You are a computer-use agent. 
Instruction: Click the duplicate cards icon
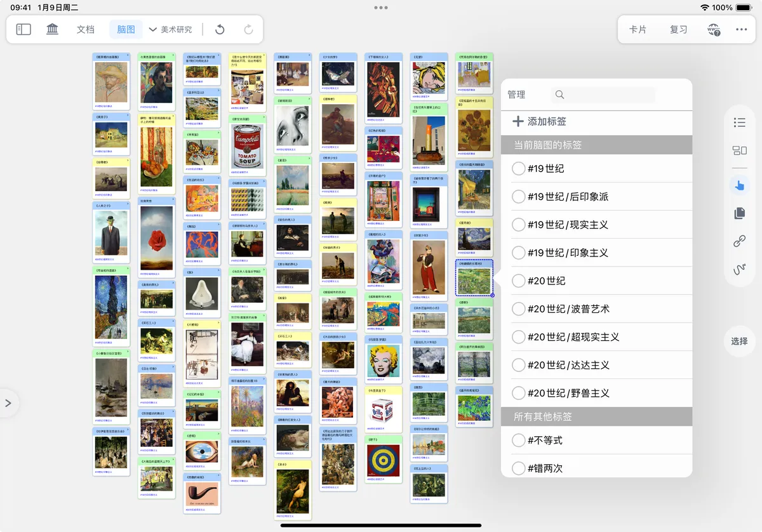[739, 213]
